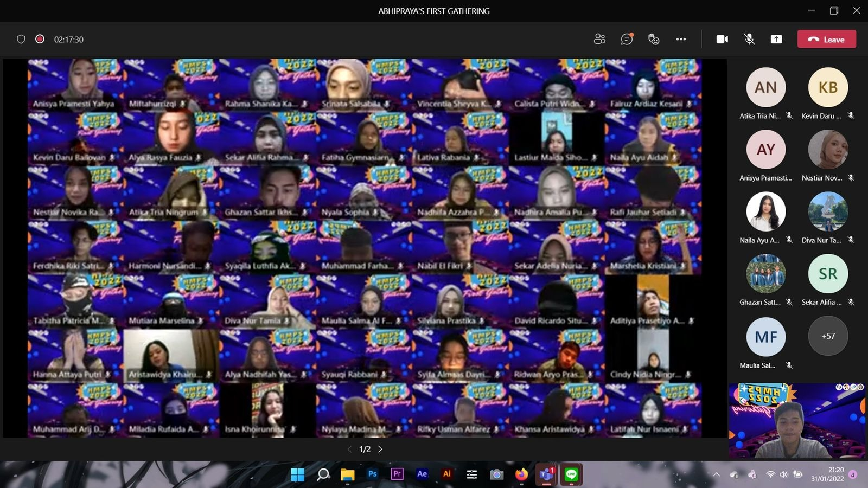The height and width of the screenshot is (488, 868).
Task: Go to next page of participants
Action: click(380, 449)
